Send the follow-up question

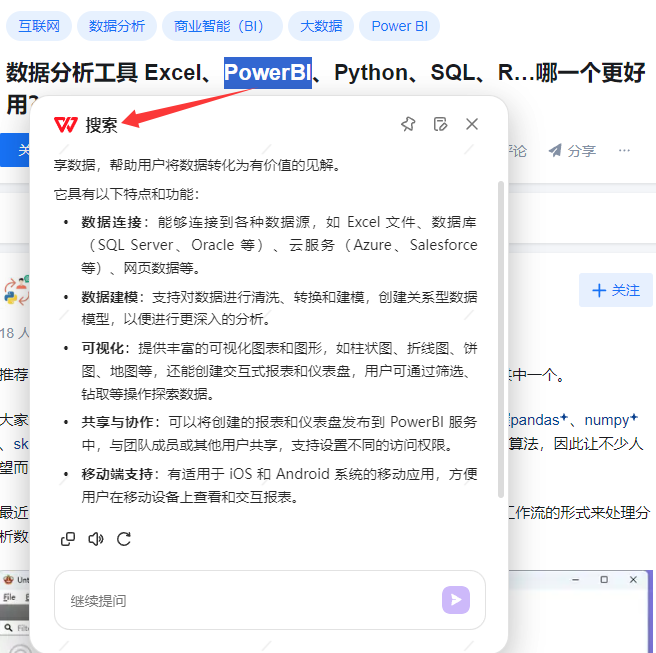(456, 600)
